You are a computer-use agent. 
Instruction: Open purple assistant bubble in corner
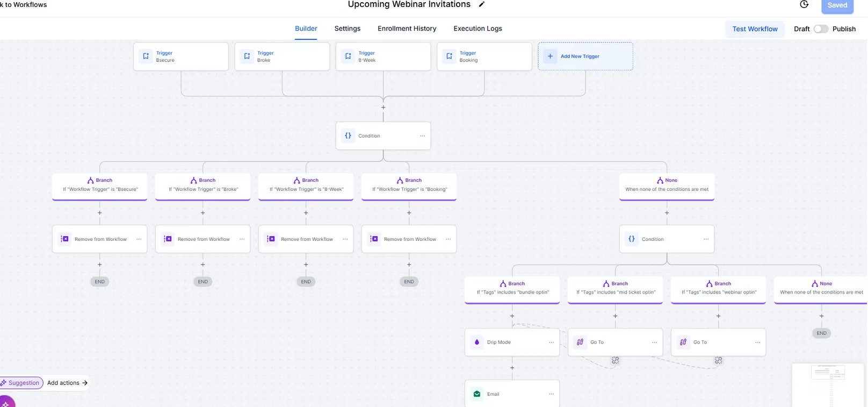click(x=6, y=402)
